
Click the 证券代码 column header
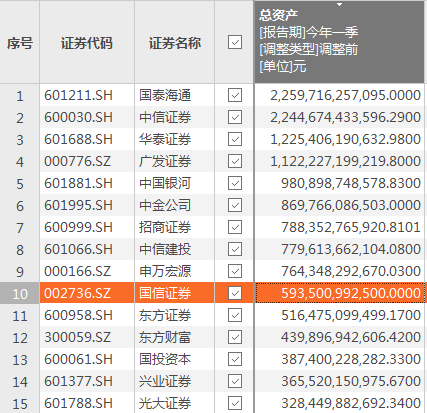pyautogui.click(x=87, y=42)
